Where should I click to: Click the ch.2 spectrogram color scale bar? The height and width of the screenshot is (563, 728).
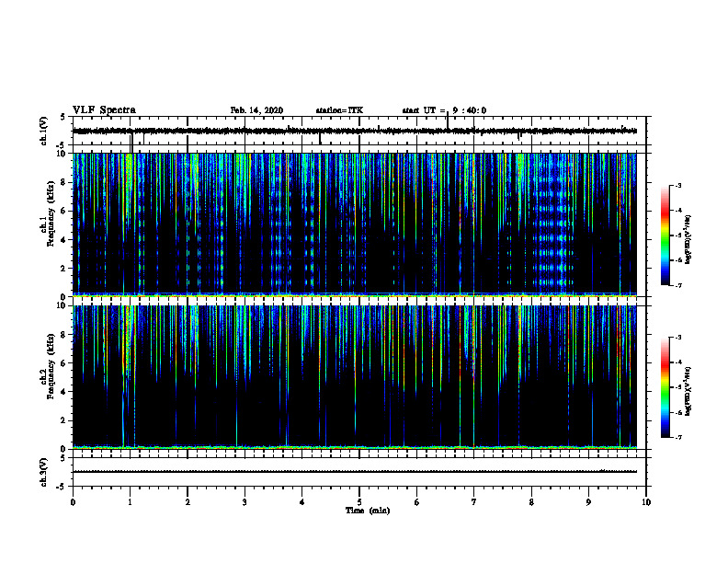[665, 387]
